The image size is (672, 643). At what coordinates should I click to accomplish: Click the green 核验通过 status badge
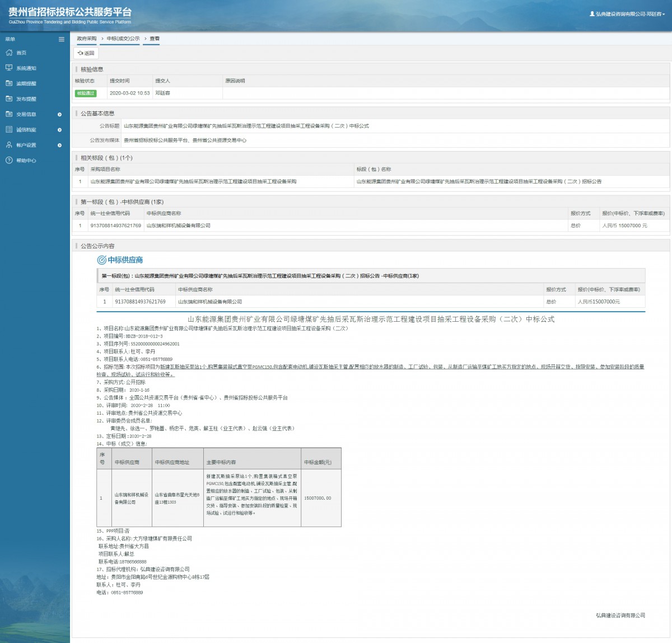point(86,93)
